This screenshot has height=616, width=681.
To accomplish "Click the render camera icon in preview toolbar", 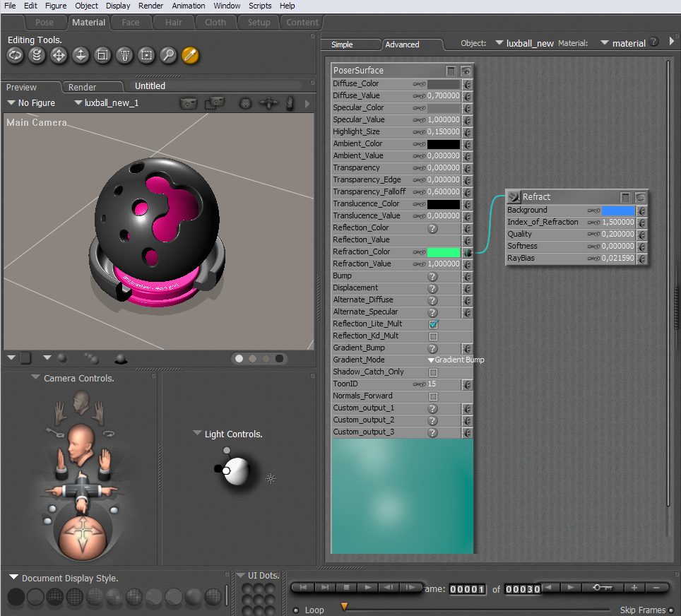I will (188, 104).
